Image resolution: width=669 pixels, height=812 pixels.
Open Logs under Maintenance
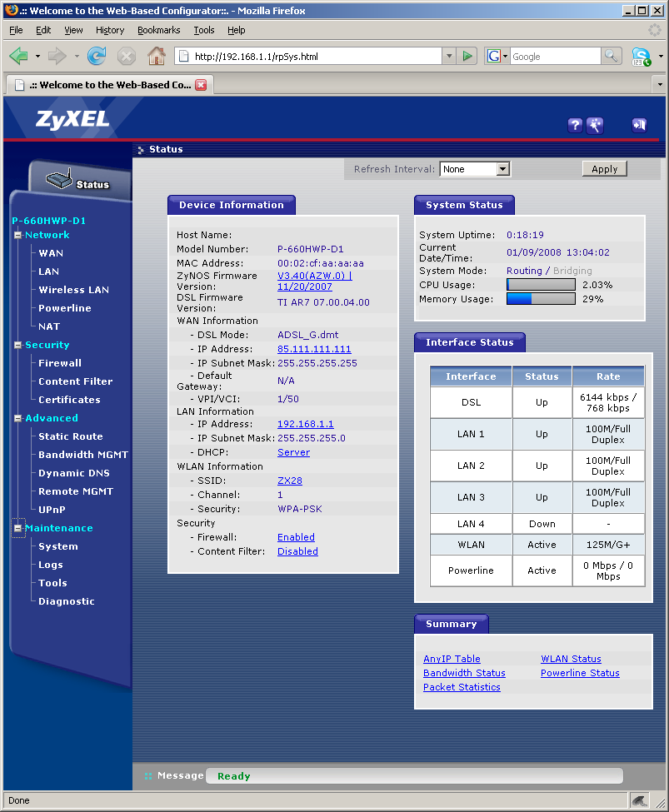pos(51,565)
